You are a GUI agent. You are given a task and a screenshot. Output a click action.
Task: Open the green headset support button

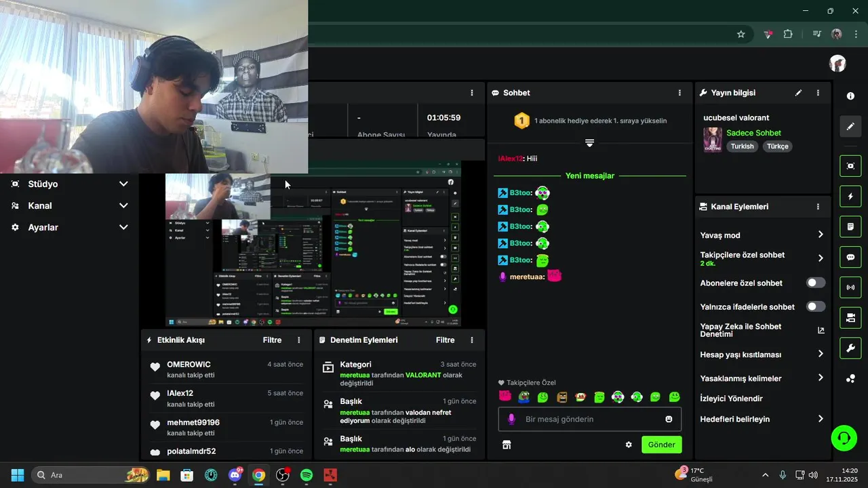pos(844,437)
